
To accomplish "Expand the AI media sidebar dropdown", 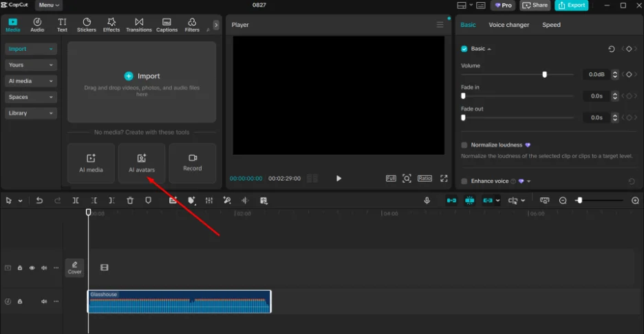I will (x=31, y=81).
